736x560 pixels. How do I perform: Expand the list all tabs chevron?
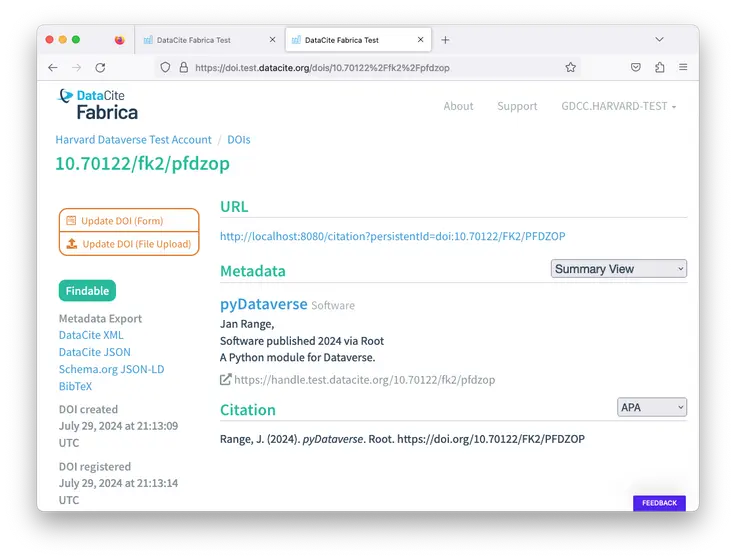point(659,39)
